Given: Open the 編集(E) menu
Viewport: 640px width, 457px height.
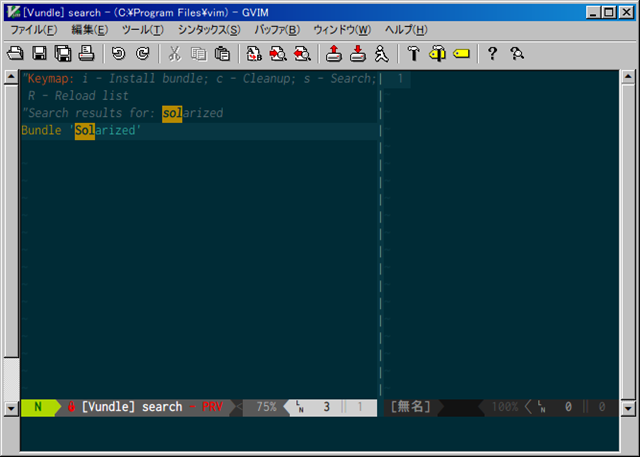Looking at the screenshot, I should [89, 30].
